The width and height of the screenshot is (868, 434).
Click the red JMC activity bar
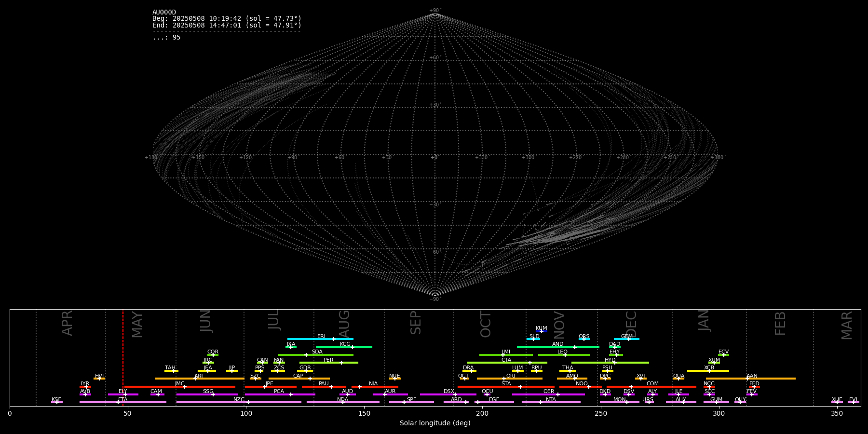180,387
